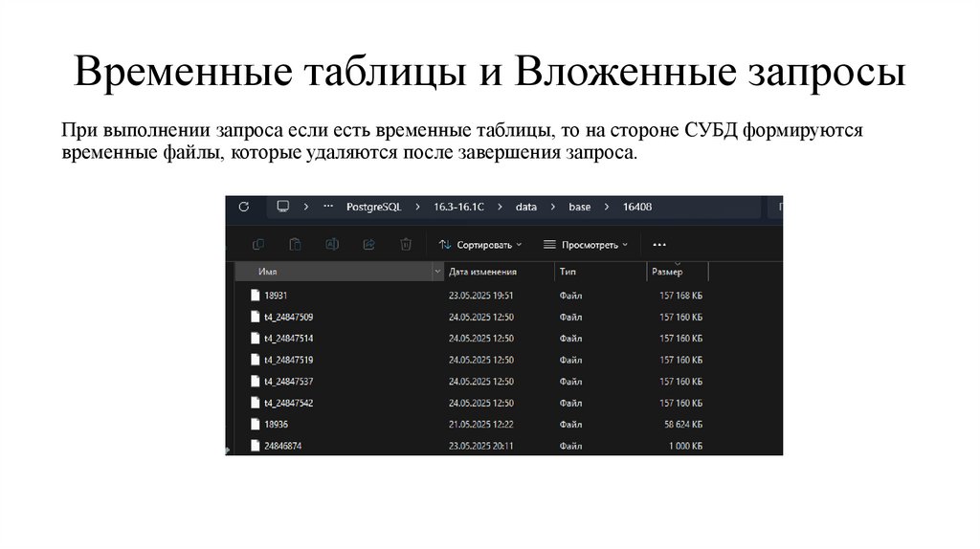
Task: Expand chevron after data in breadcrumb
Action: [552, 207]
